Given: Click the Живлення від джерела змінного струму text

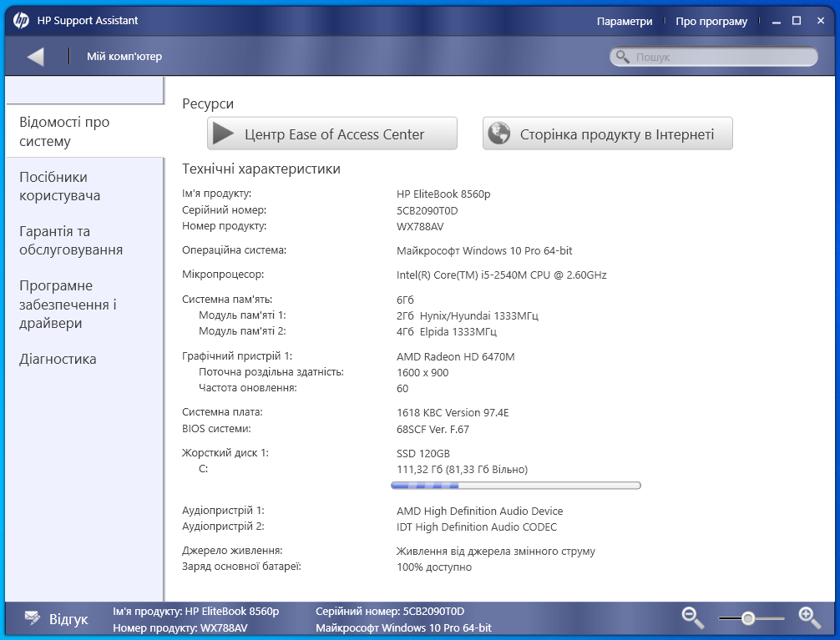Looking at the screenshot, I should [496, 552].
